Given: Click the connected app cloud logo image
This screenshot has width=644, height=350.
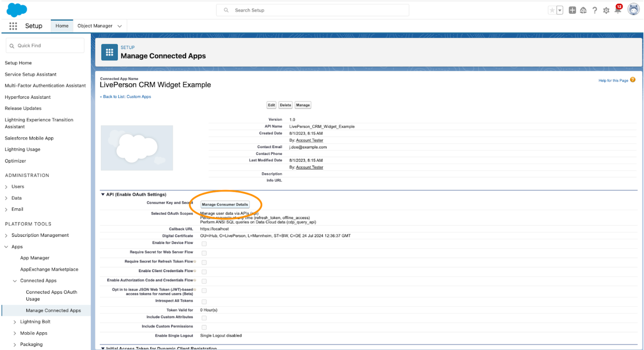Looking at the screenshot, I should [137, 148].
